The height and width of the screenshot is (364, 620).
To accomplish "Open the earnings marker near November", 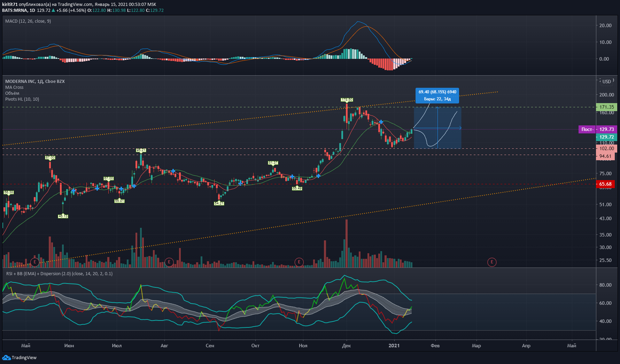I will tap(299, 262).
